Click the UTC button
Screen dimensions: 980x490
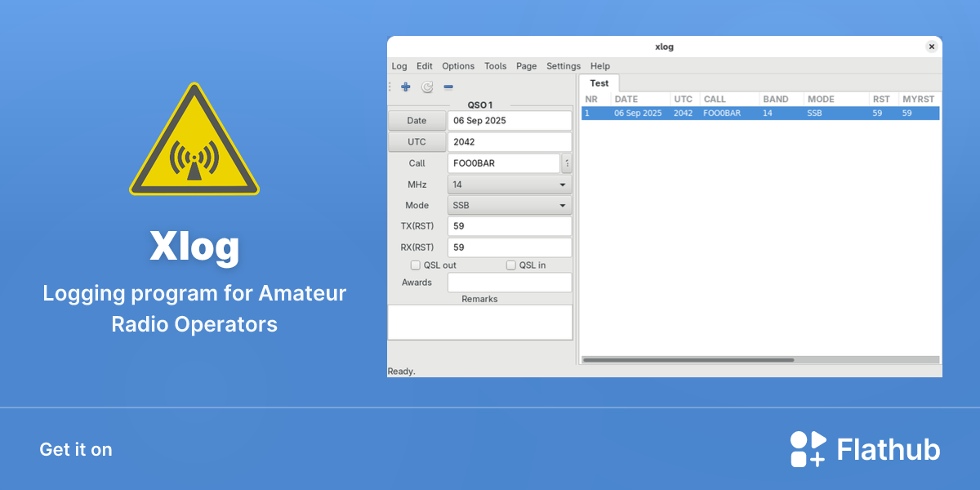tap(416, 142)
